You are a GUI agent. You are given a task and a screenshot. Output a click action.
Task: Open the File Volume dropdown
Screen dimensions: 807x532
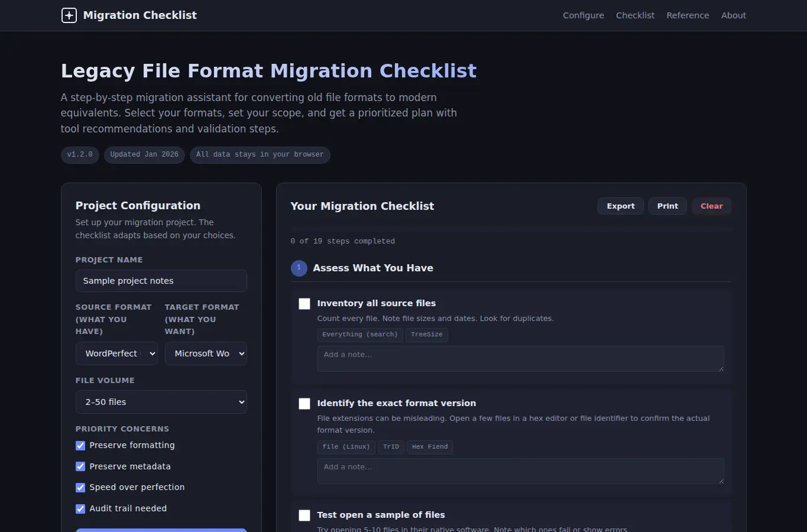[x=161, y=402]
